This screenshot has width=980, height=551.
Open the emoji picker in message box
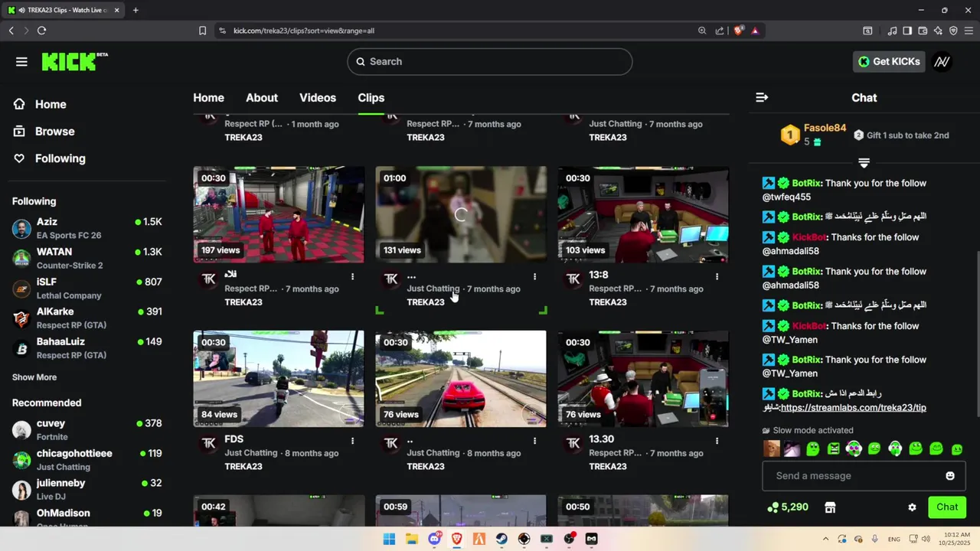pyautogui.click(x=950, y=475)
